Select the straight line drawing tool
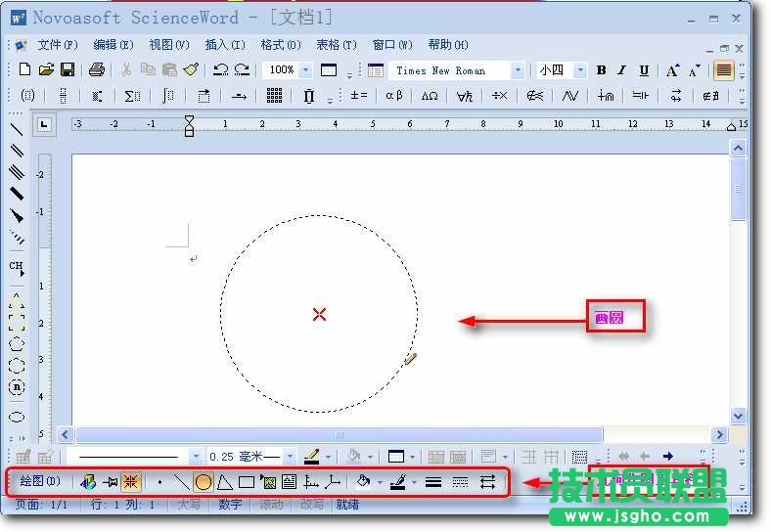 (x=182, y=482)
